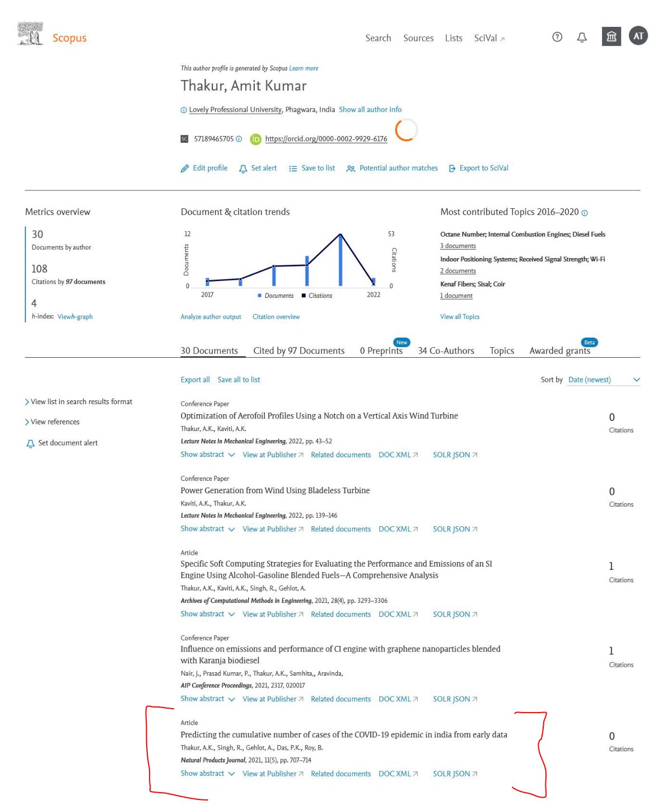Click 1 Citations count for Soft Computing article
This screenshot has width=672, height=805.
620,572
